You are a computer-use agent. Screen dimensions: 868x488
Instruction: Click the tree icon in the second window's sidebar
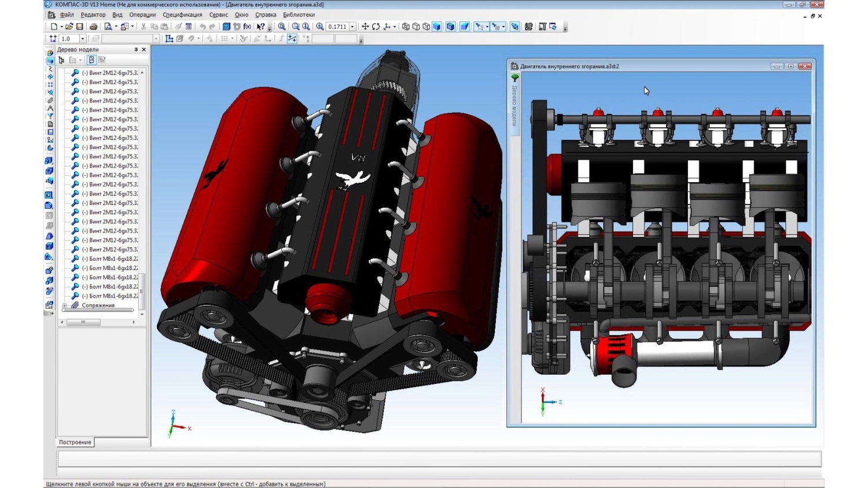click(x=514, y=77)
